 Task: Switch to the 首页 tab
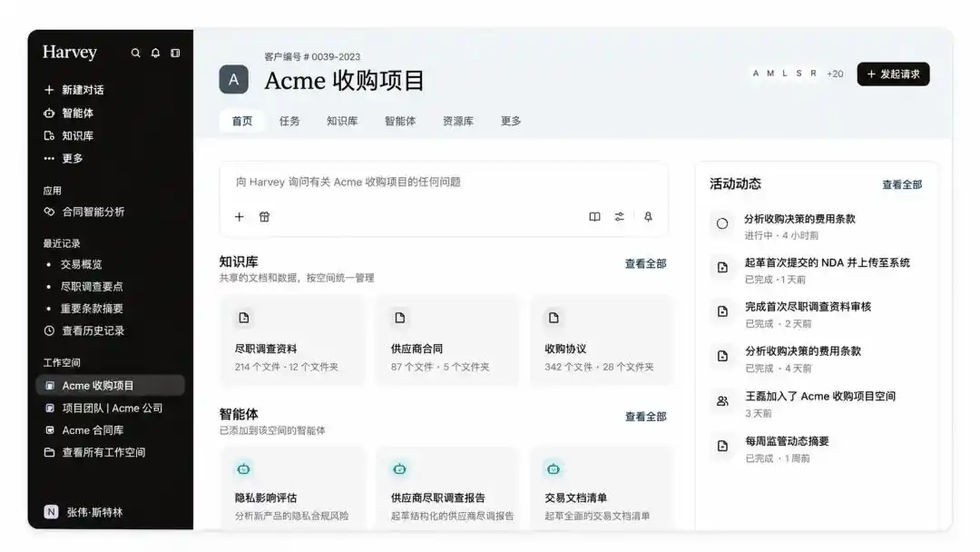[x=242, y=122]
